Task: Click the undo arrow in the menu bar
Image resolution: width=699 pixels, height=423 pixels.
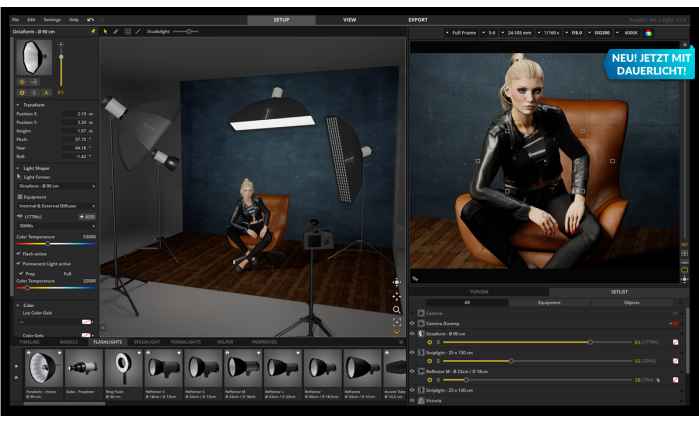Action: (91, 19)
